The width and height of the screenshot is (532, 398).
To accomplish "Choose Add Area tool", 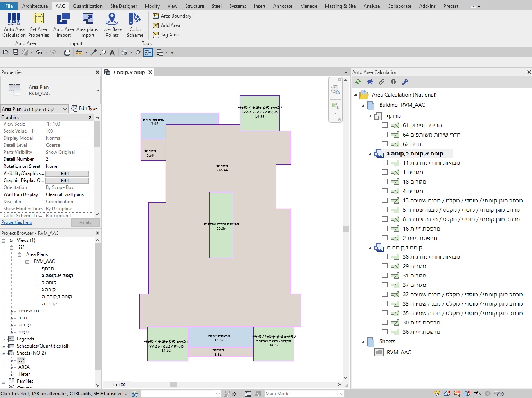I will (167, 25).
